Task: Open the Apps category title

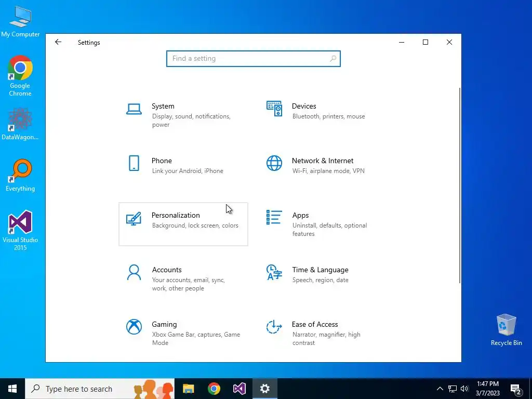Action: coord(301,215)
